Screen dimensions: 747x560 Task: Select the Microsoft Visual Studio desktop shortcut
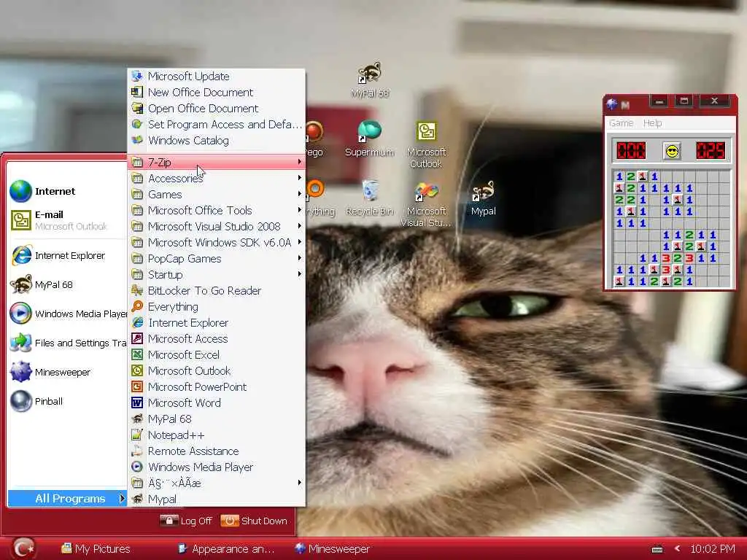point(426,205)
